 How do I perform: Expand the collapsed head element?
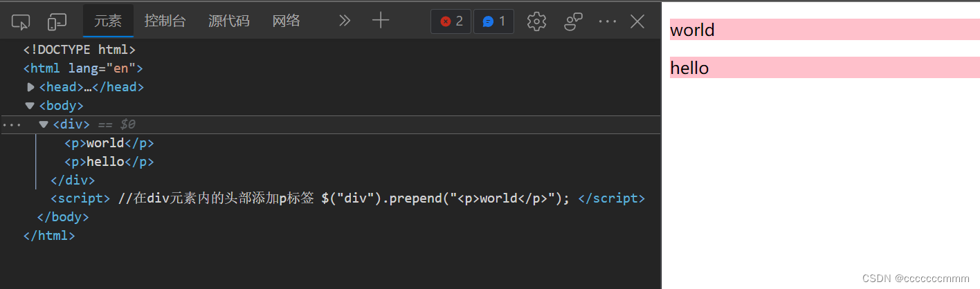point(30,87)
